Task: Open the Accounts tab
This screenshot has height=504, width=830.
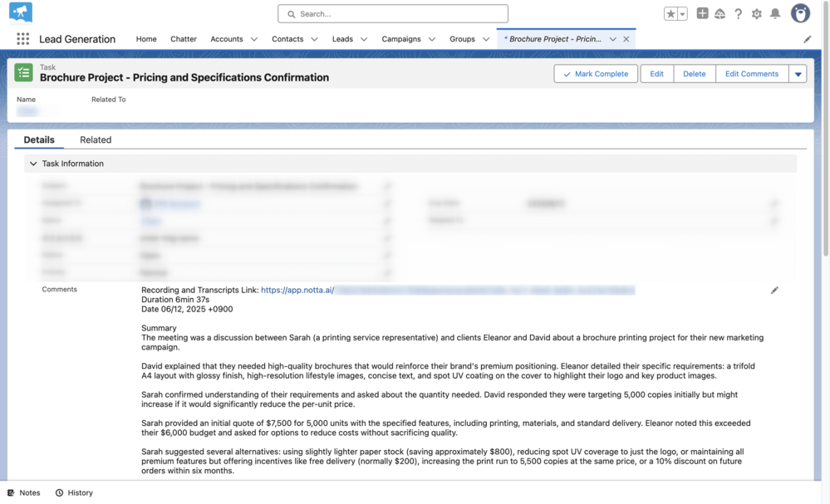Action: coord(227,39)
